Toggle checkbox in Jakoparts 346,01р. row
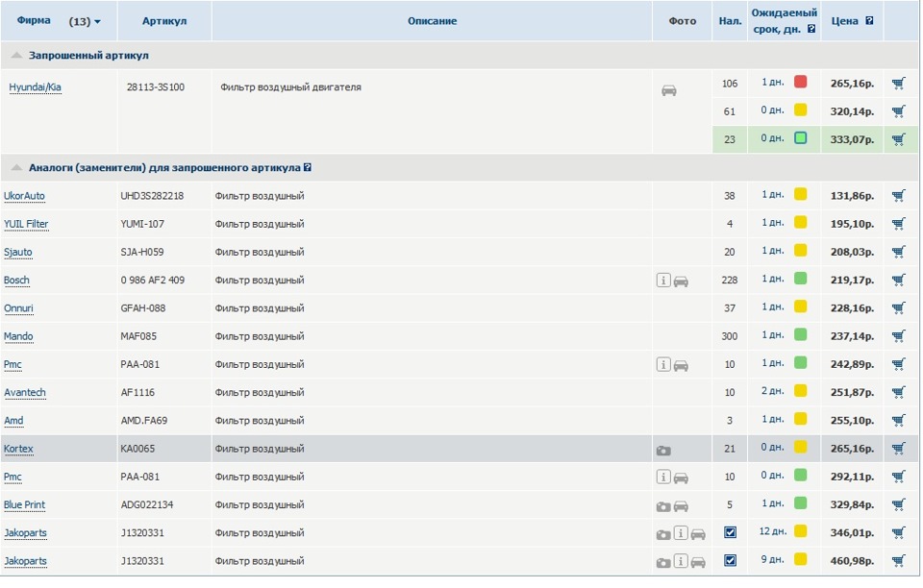The image size is (923, 588). point(730,532)
